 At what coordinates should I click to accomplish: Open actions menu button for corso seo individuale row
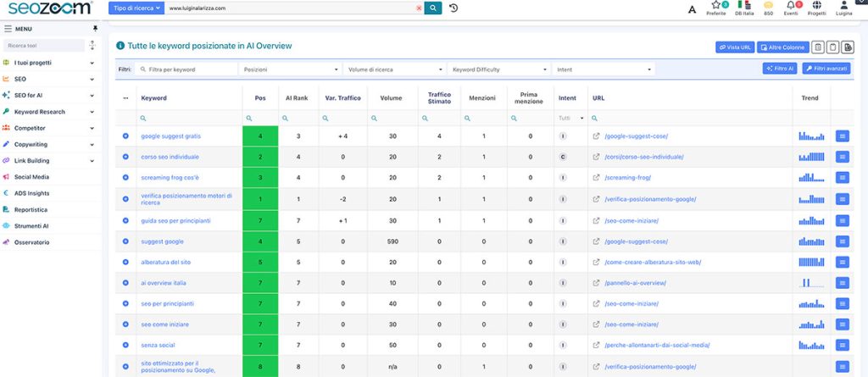[842, 158]
